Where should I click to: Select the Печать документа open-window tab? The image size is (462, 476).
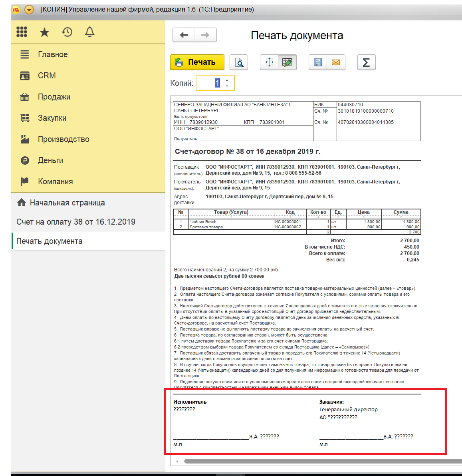[x=88, y=241]
